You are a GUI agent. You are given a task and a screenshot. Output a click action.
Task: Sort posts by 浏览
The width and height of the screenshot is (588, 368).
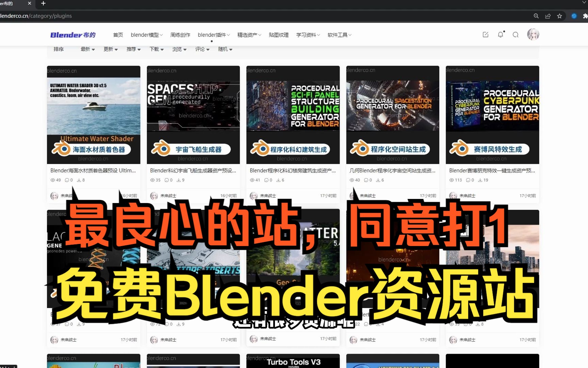179,49
